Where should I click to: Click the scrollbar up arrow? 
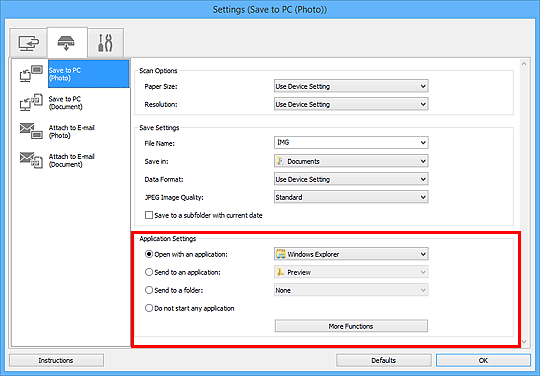[524, 64]
